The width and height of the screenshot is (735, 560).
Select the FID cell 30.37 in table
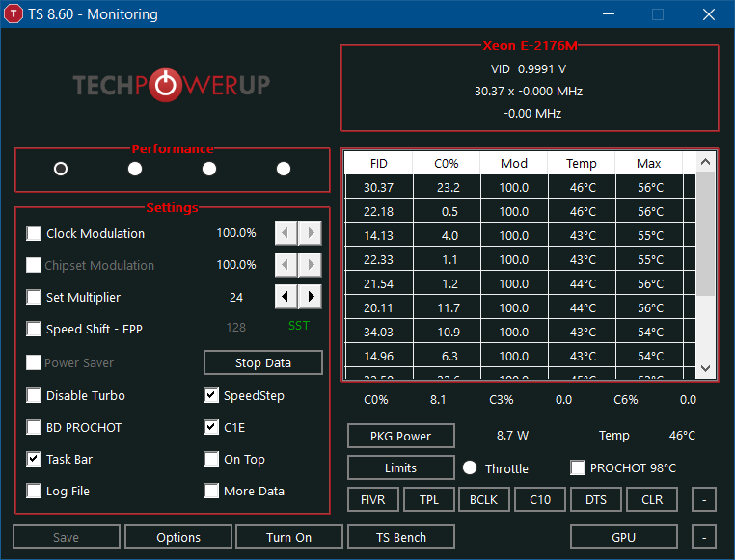pyautogui.click(x=379, y=187)
